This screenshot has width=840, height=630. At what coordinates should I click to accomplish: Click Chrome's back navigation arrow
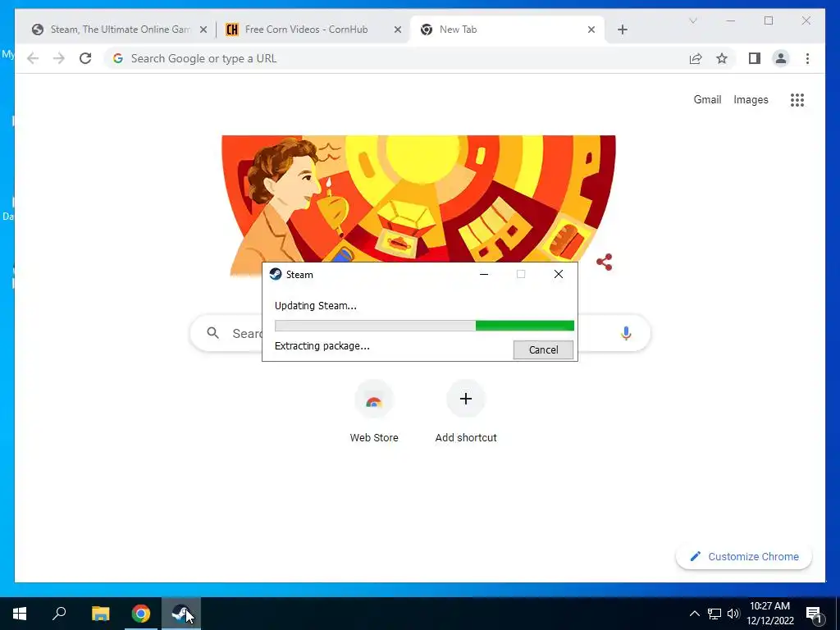pos(33,58)
